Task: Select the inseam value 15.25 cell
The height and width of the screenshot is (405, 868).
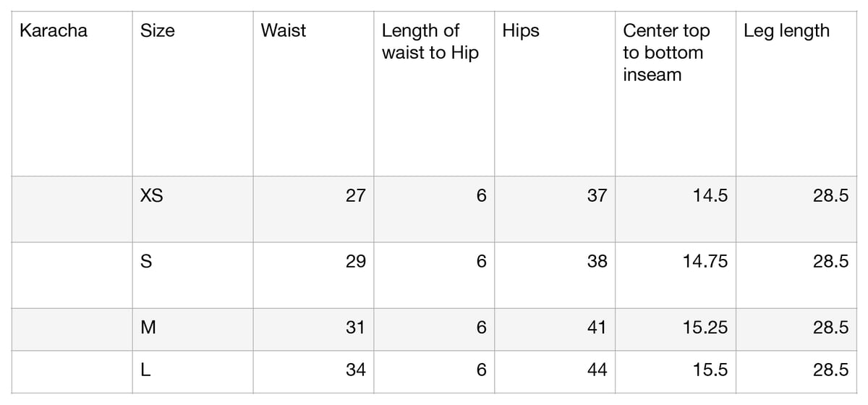Action: click(676, 330)
